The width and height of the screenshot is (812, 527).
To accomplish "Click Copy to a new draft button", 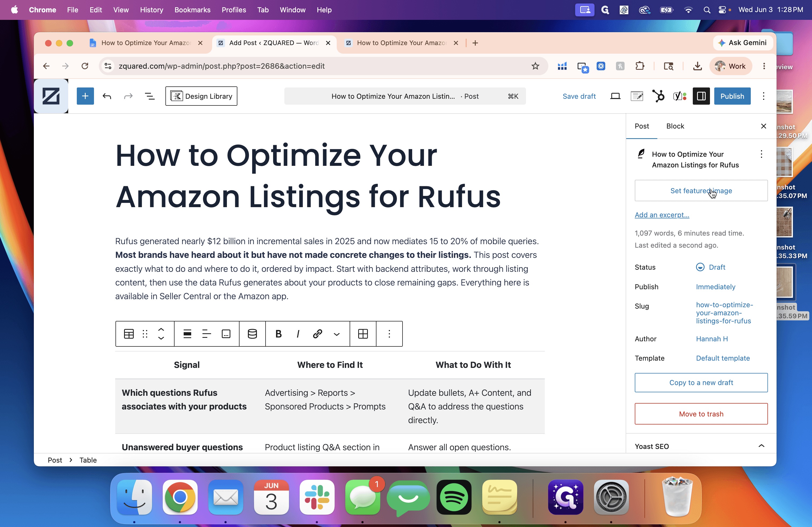I will (x=701, y=382).
